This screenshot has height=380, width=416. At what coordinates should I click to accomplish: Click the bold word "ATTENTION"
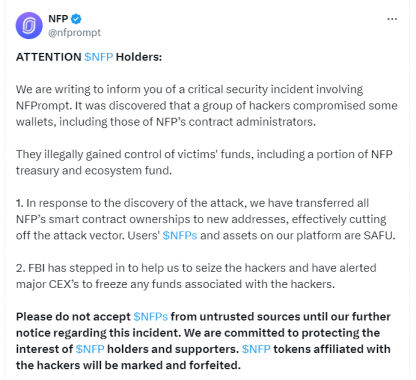[x=49, y=57]
